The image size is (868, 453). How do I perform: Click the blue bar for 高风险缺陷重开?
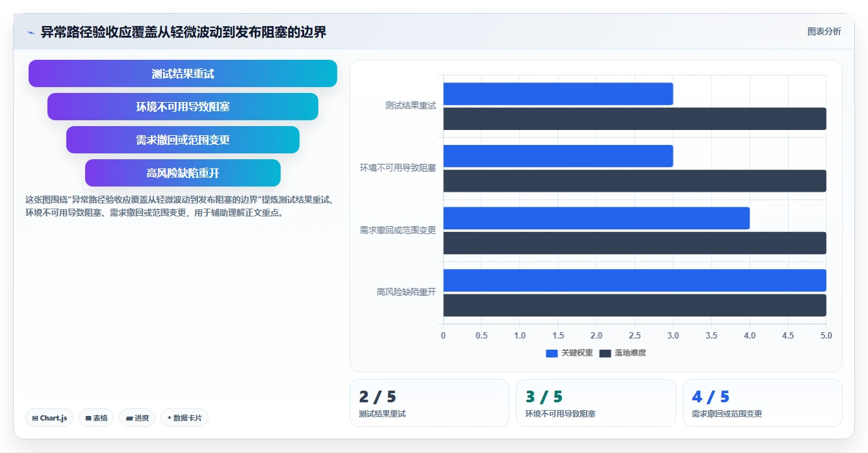pyautogui.click(x=635, y=280)
